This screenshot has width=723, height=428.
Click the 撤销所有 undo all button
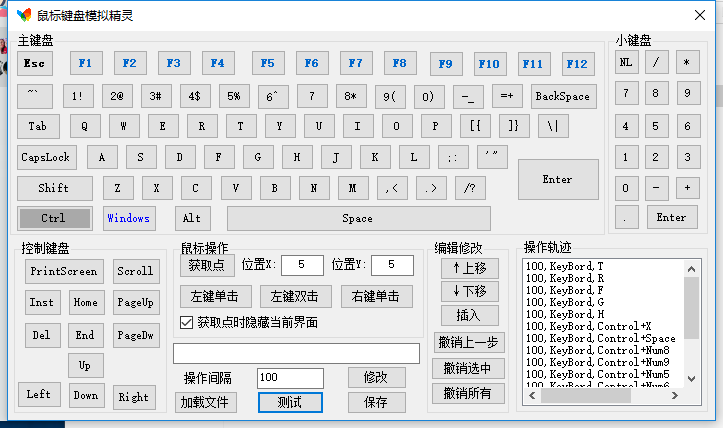point(469,393)
